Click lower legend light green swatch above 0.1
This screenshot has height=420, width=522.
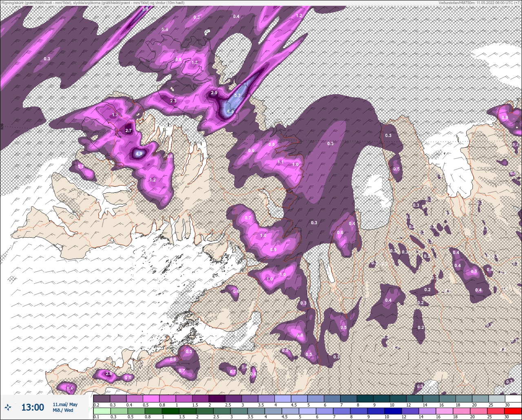tap(102, 411)
